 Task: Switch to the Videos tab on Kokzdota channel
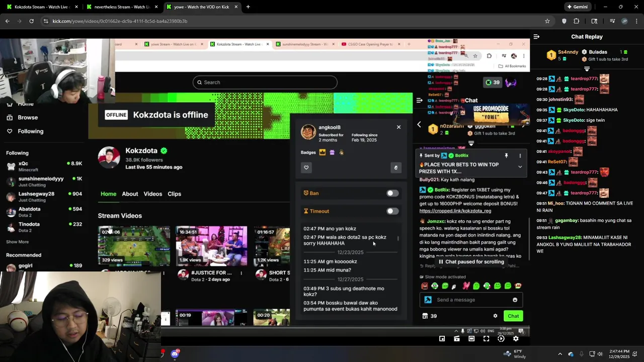(x=153, y=194)
